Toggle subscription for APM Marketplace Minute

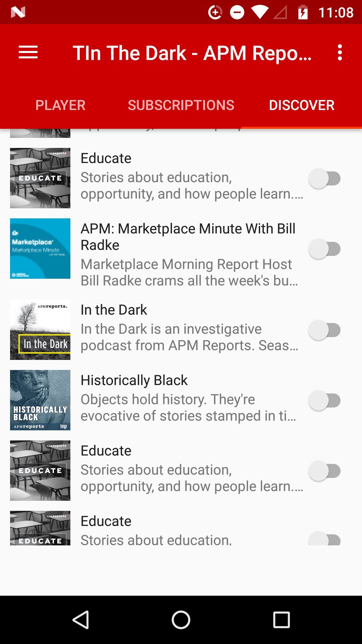click(x=324, y=249)
